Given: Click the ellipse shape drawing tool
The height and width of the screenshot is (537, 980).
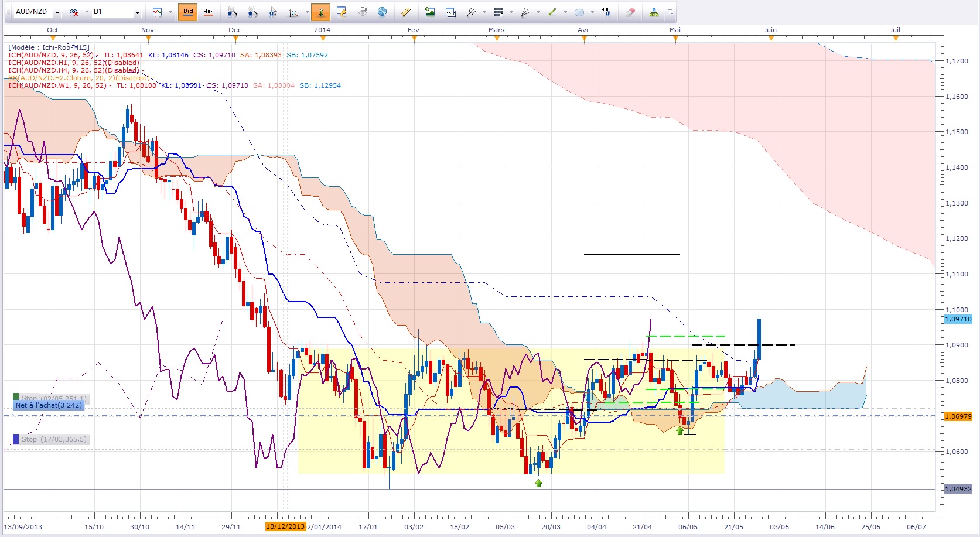Looking at the screenshot, I should coord(579,12).
